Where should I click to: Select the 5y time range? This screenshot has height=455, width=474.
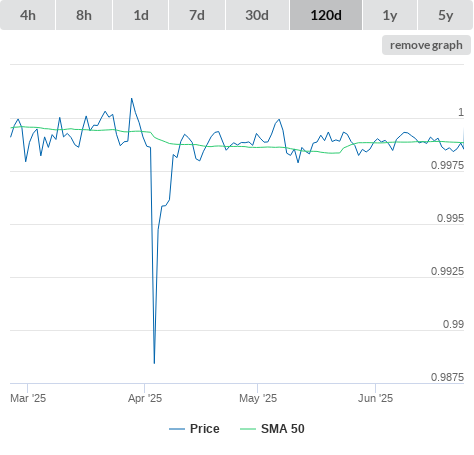(445, 15)
